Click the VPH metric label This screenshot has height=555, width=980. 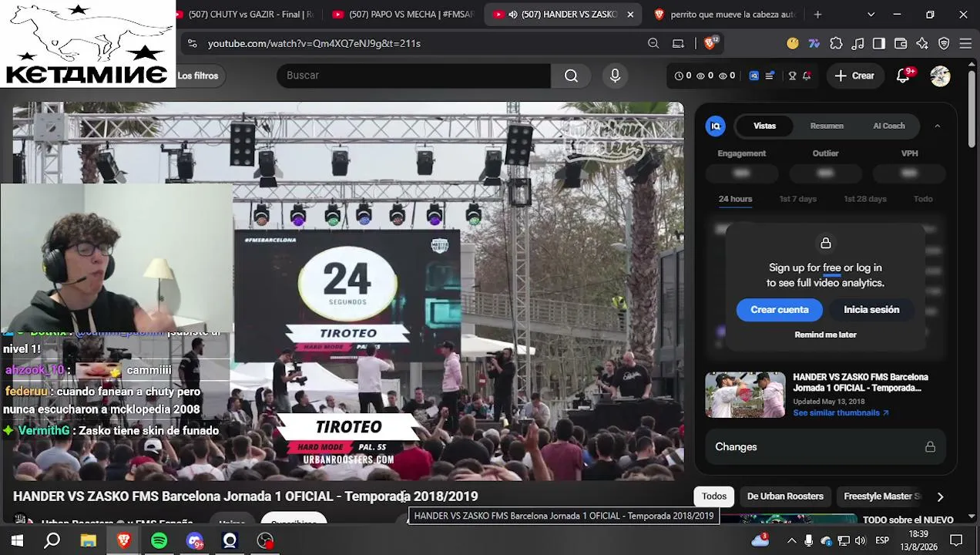tap(909, 153)
